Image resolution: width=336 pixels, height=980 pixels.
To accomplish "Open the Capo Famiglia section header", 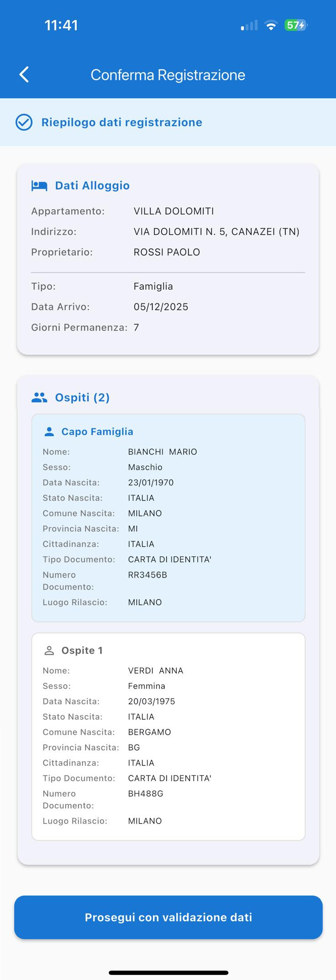I will tap(97, 431).
